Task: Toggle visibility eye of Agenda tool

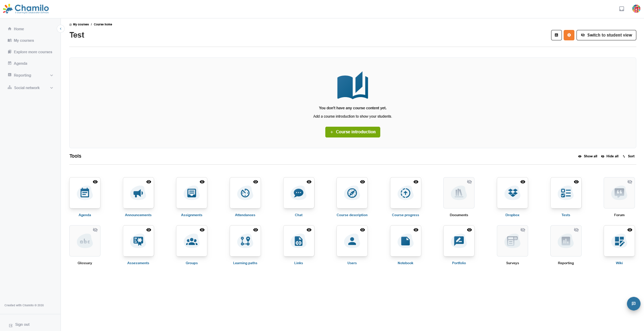Action: click(95, 182)
